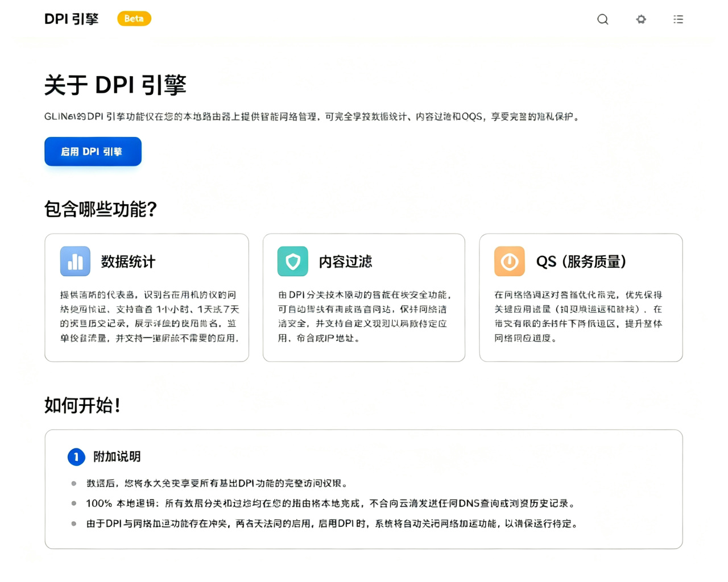Click the Beta badge
The height and width of the screenshot is (582, 728).
pos(134,19)
